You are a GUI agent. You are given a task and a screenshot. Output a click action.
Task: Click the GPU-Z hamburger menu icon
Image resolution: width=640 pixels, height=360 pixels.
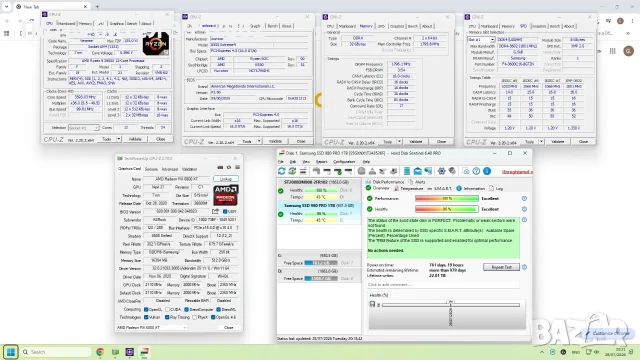237,167
